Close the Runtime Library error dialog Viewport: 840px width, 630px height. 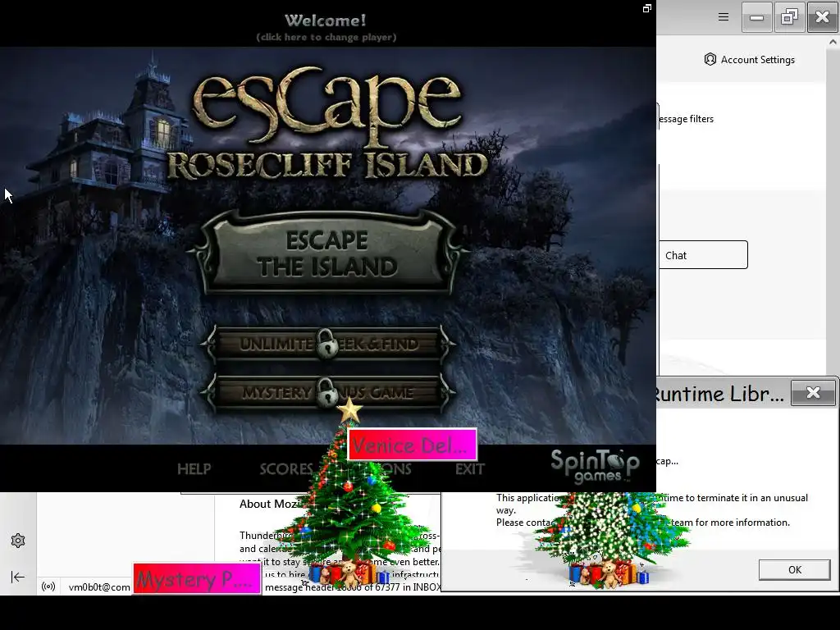click(813, 393)
